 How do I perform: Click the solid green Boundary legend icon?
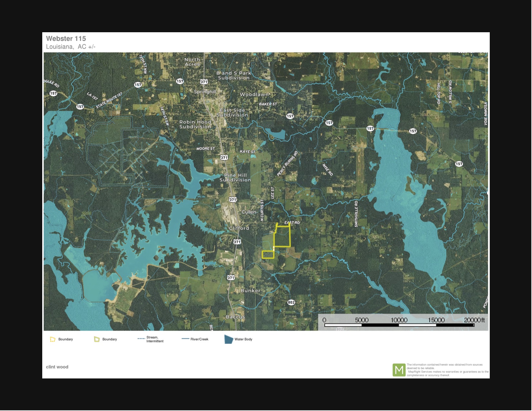point(97,339)
